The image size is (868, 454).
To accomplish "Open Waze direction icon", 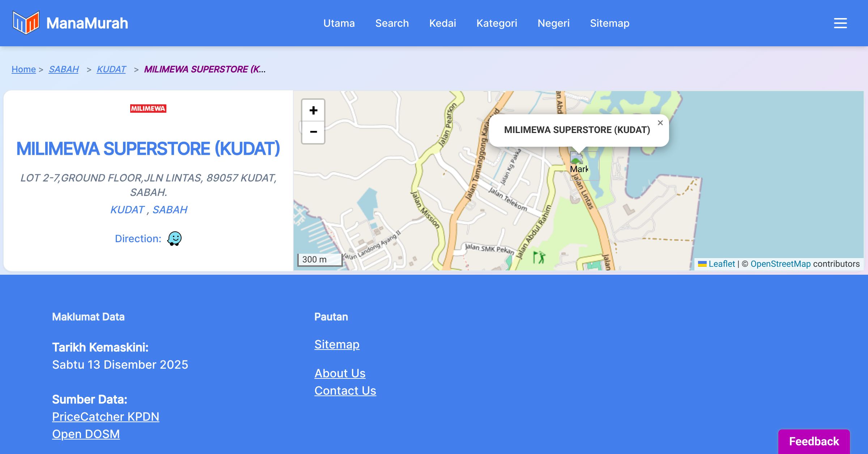I will [x=174, y=239].
